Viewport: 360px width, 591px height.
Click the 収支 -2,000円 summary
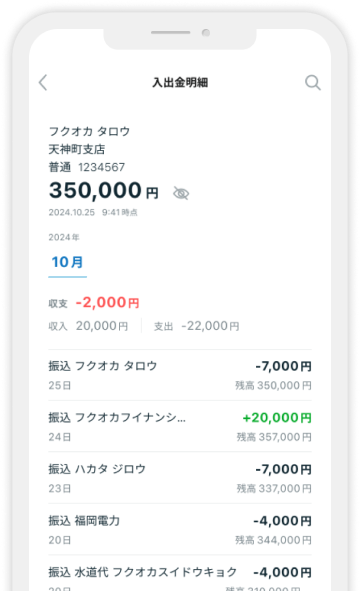pos(94,303)
